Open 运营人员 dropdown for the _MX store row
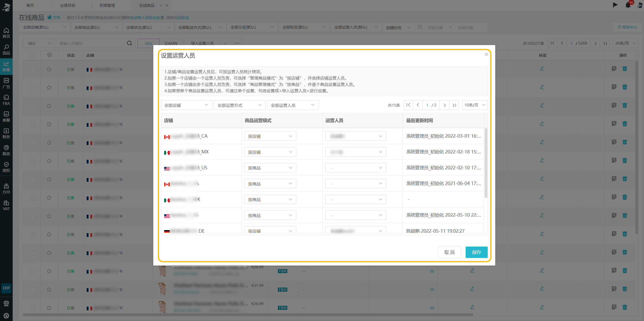This screenshot has height=321, width=644. tap(355, 152)
